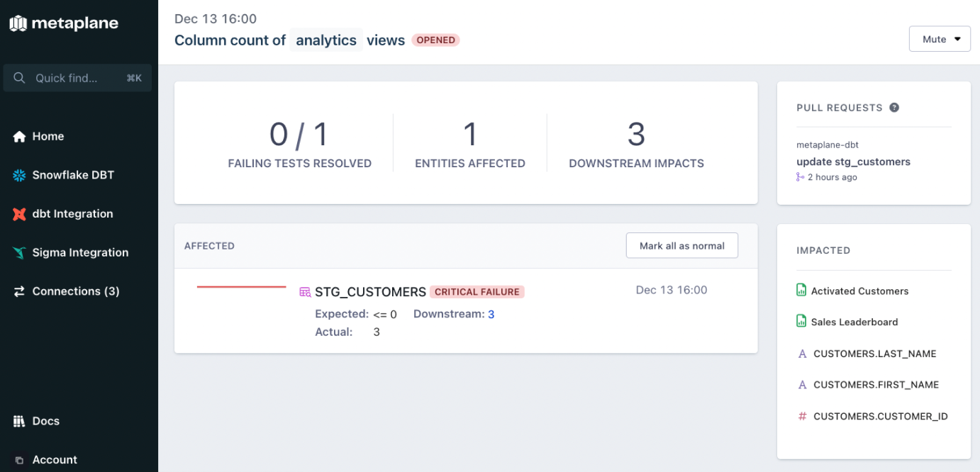Viewport: 980px width, 472px height.
Task: Click the red sparkline for STG_CUSTOMERS
Action: click(x=241, y=287)
